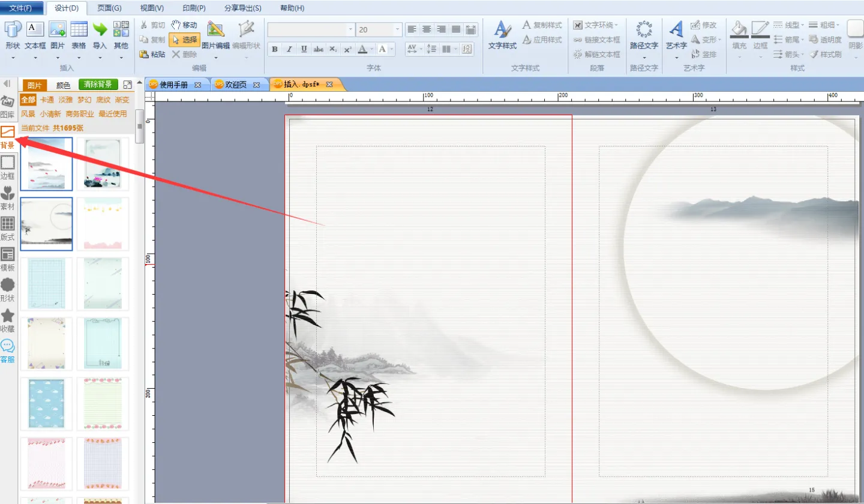
Task: Toggle italic text formatting
Action: 290,49
